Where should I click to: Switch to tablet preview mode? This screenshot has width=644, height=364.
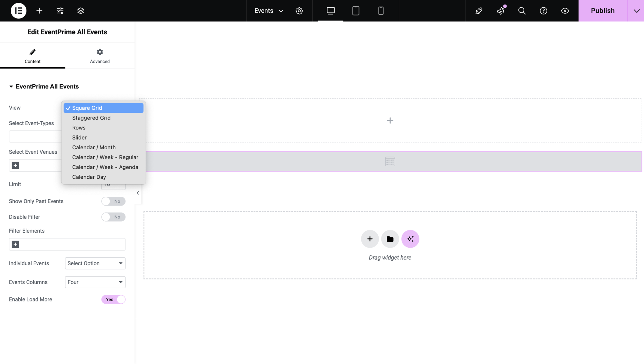click(x=356, y=10)
